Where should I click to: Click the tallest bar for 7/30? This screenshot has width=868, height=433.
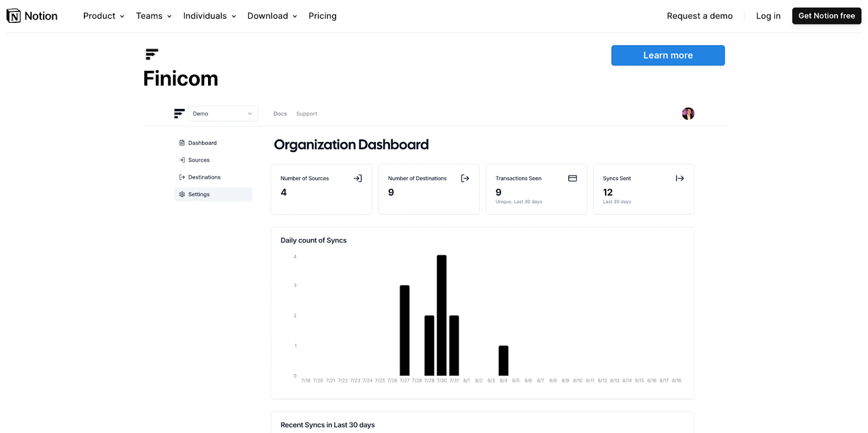click(x=442, y=315)
